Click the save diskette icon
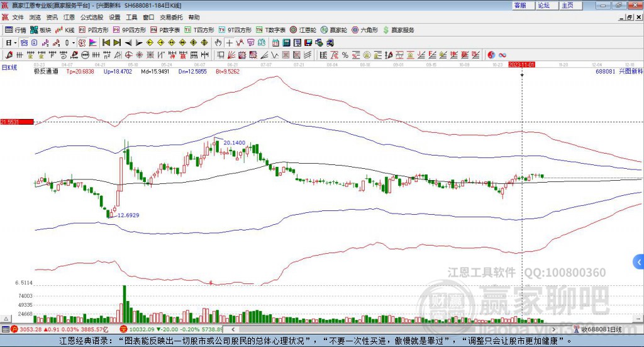This screenshot has width=644, height=347. coord(308,43)
